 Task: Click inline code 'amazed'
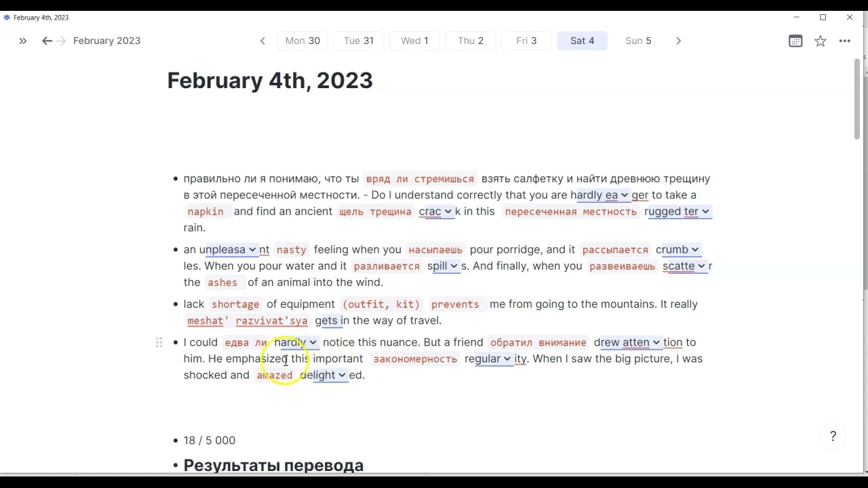[x=275, y=375]
